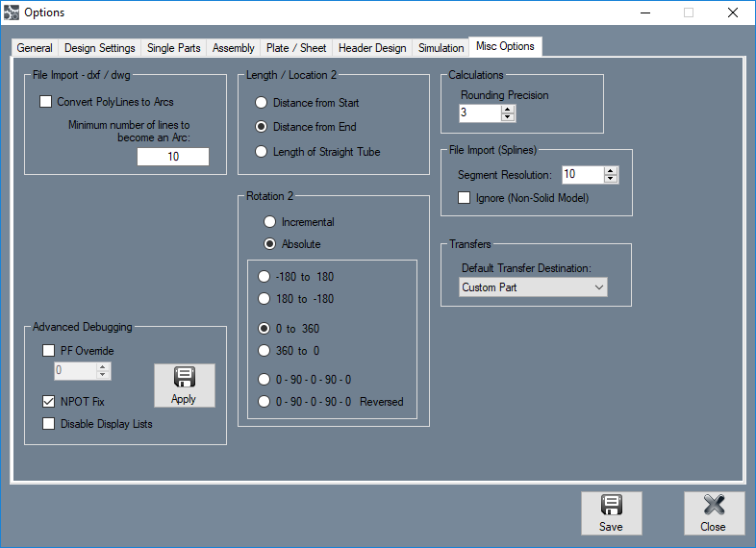Image resolution: width=756 pixels, height=548 pixels.
Task: Click the Close X icon button
Action: click(x=714, y=513)
